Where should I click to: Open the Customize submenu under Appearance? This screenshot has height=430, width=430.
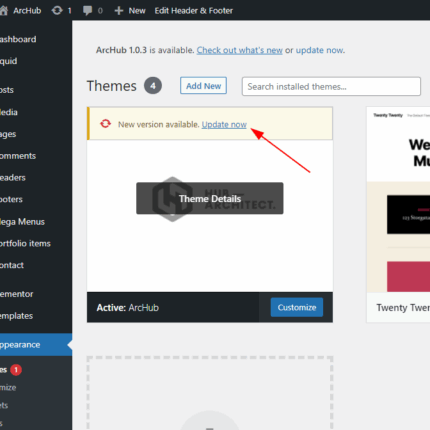coord(8,387)
